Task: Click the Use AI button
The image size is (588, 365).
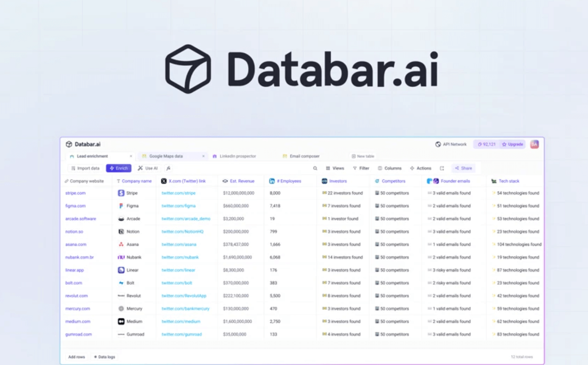Action: tap(148, 168)
